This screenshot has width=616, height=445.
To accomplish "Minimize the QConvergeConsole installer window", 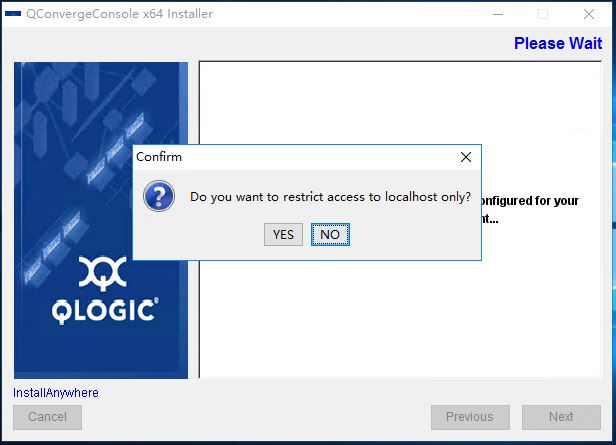I will pyautogui.click(x=498, y=14).
